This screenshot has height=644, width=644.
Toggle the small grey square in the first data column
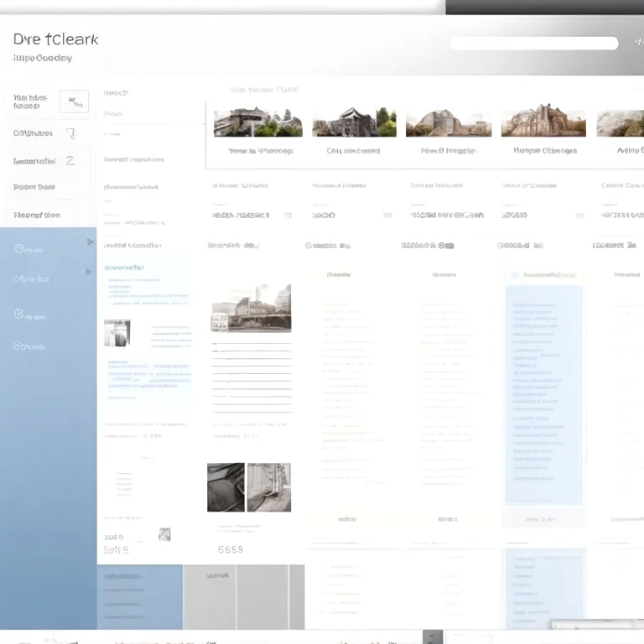click(288, 216)
